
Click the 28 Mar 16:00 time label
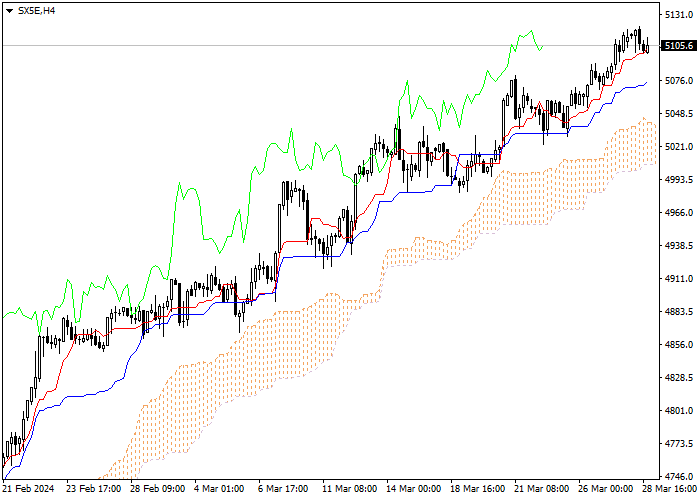click(x=670, y=489)
